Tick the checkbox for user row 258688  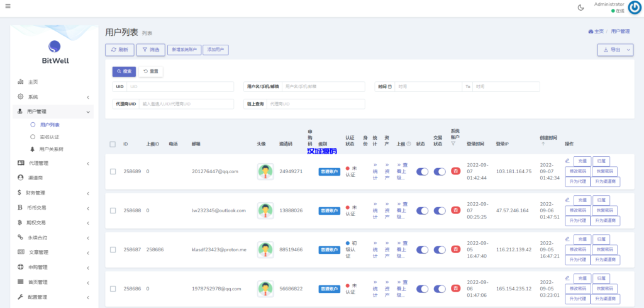coord(113,210)
